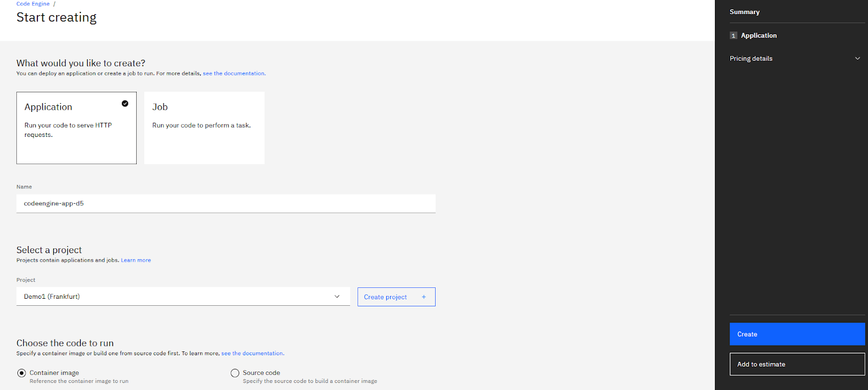Click the checkmark icon on Application tile
The image size is (868, 390).
point(125,104)
